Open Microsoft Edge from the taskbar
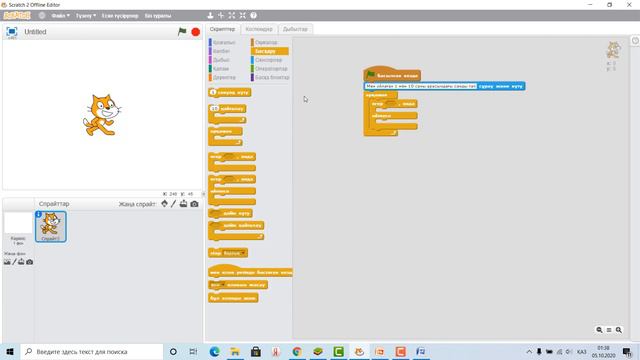 (x=214, y=351)
